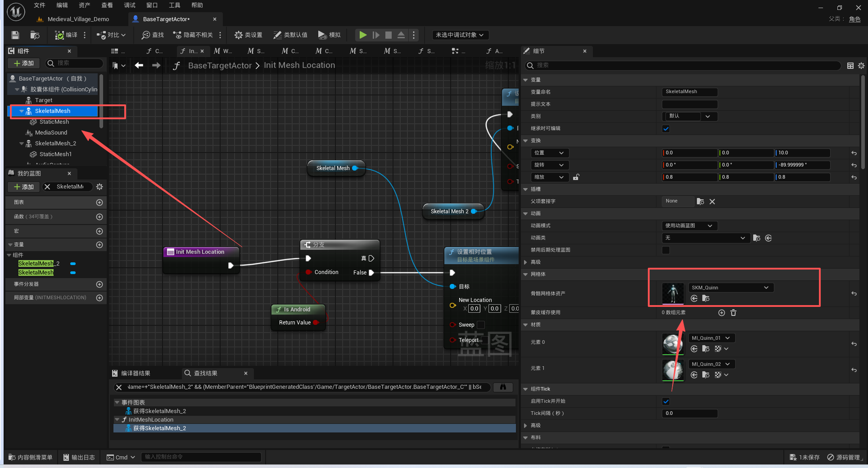Image resolution: width=868 pixels, height=468 pixels.
Task: Open the 动画模式 dropdown
Action: pyautogui.click(x=690, y=226)
